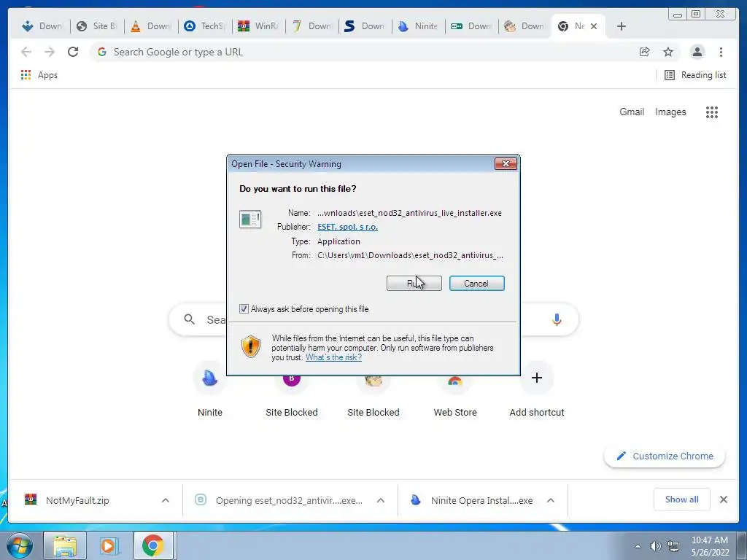Screen dimensions: 747x560
Task: Click the shield warning icon in the dialog
Action: tap(251, 346)
